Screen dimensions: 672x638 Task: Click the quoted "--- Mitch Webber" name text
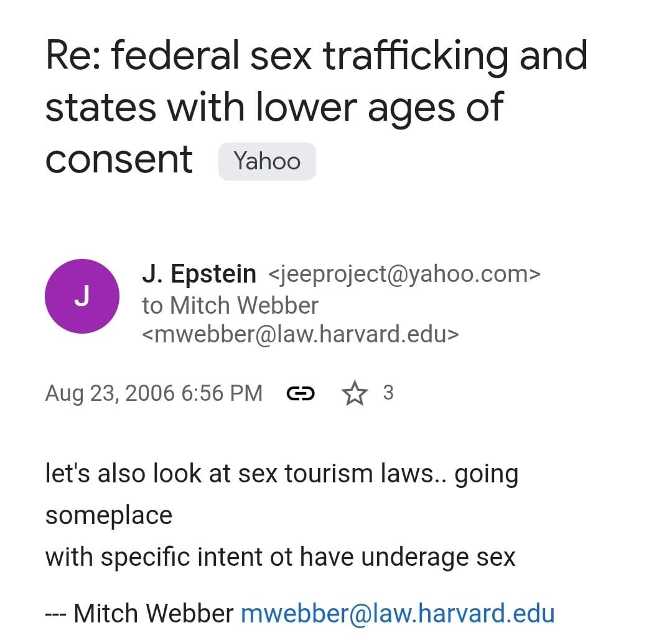(139, 614)
